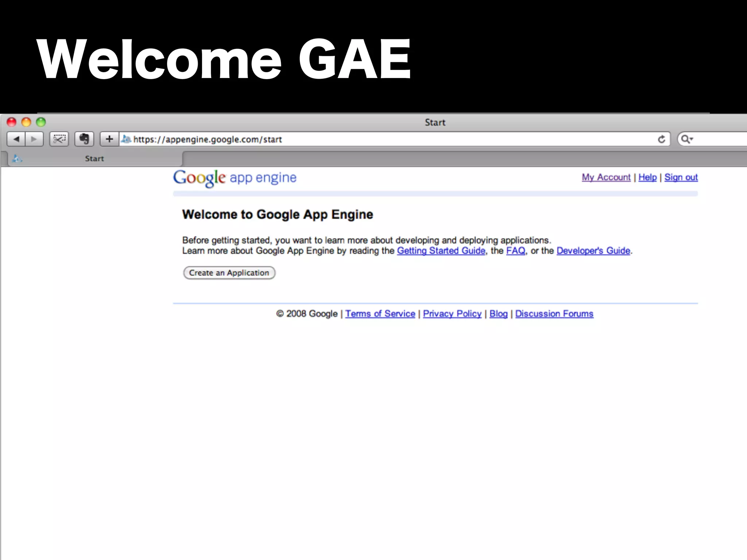The height and width of the screenshot is (560, 747).
Task: Click the Sign out link
Action: click(x=681, y=177)
